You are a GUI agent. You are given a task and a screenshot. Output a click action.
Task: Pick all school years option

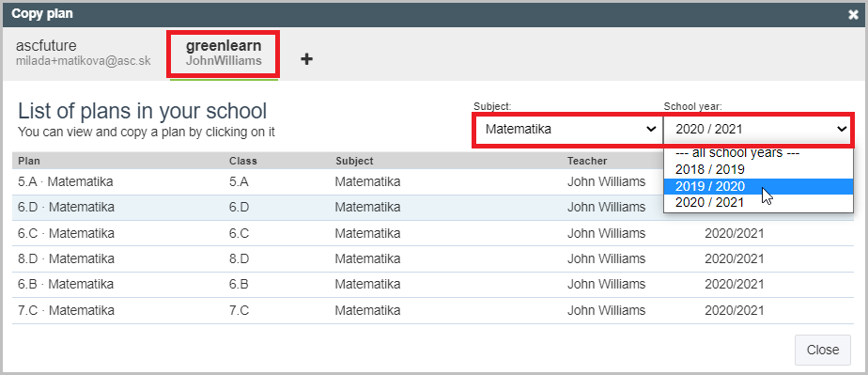pyautogui.click(x=758, y=153)
